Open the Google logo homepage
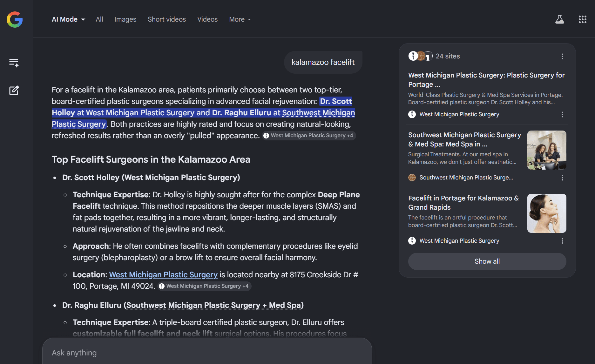The image size is (595, 364). pos(15,19)
